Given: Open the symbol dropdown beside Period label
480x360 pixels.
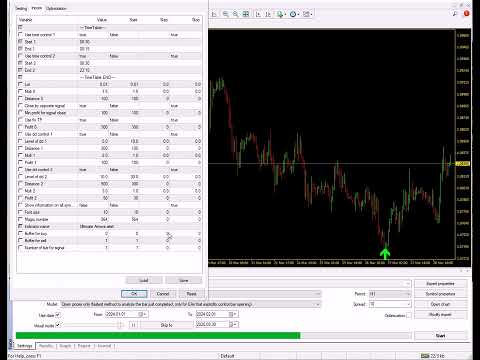Looking at the screenshot, I should [x=318, y=294].
